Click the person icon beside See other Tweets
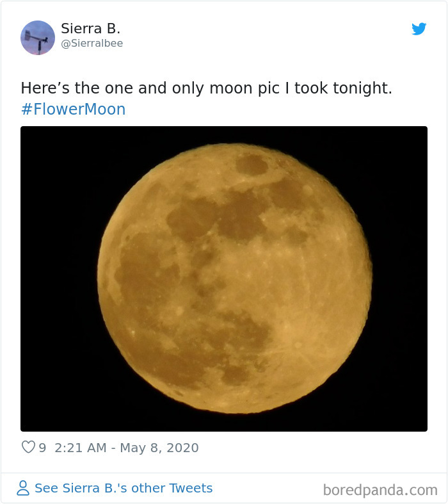This screenshot has height=504, width=448. click(23, 488)
